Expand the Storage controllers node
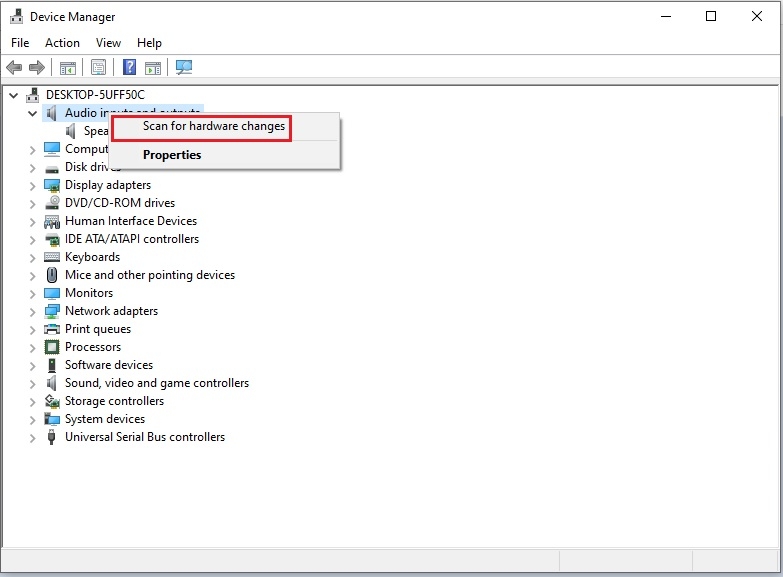The image size is (783, 577). [x=32, y=402]
